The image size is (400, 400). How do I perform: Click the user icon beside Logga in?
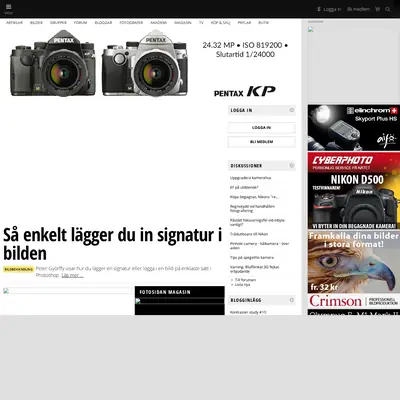(319, 9)
